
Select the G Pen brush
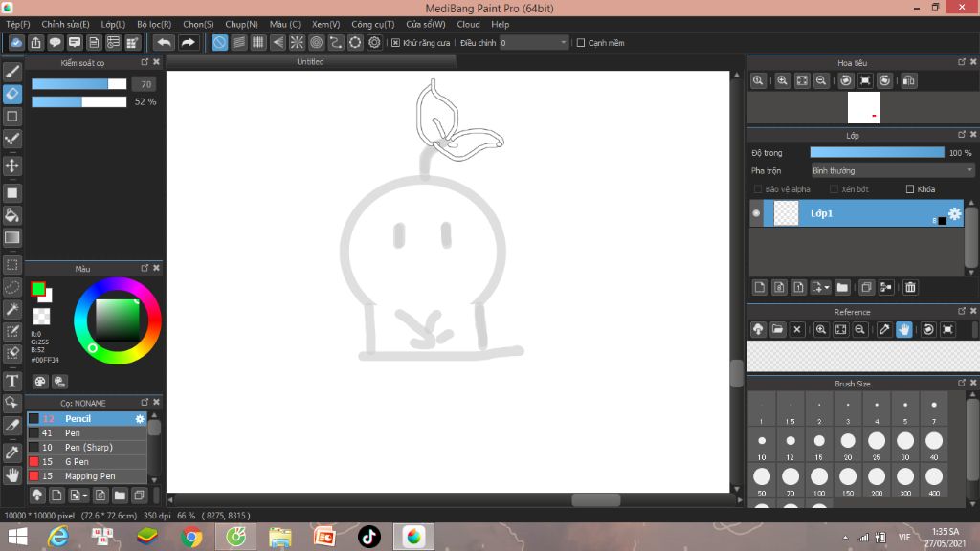point(87,462)
